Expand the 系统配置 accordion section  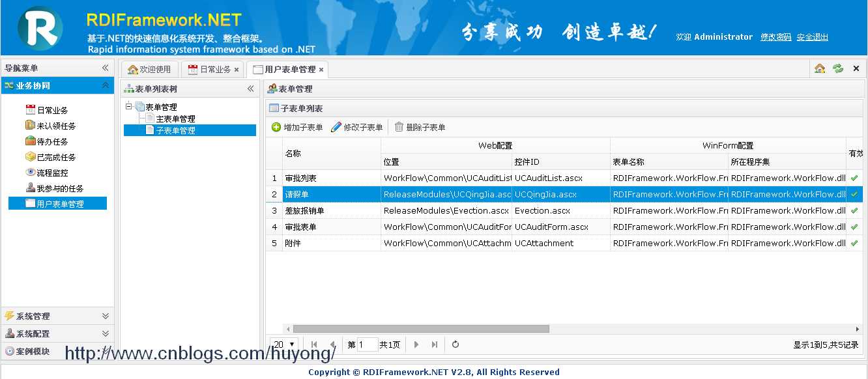point(106,333)
